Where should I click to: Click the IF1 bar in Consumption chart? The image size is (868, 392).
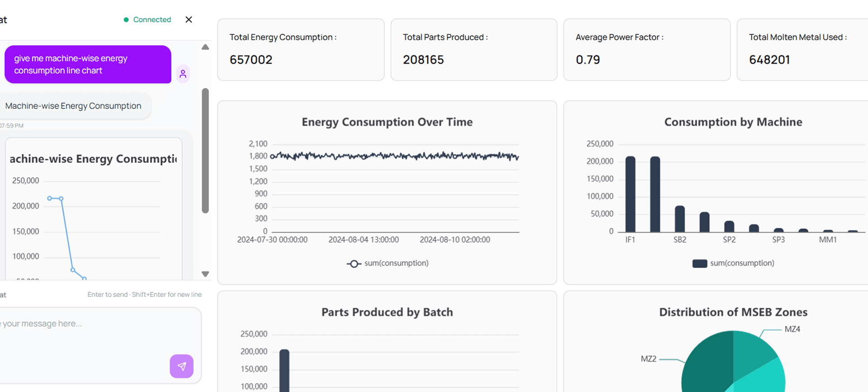coord(630,195)
